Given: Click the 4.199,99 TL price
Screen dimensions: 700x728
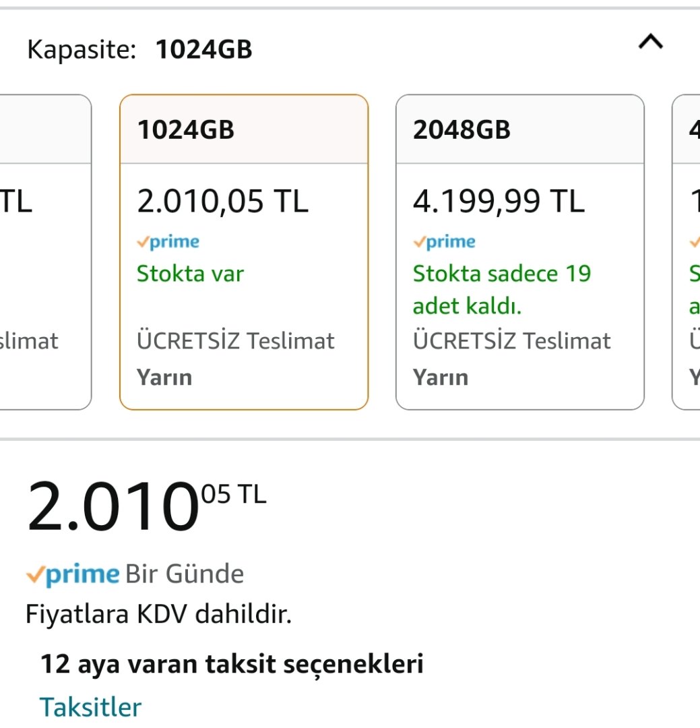Looking at the screenshot, I should click(x=499, y=201).
